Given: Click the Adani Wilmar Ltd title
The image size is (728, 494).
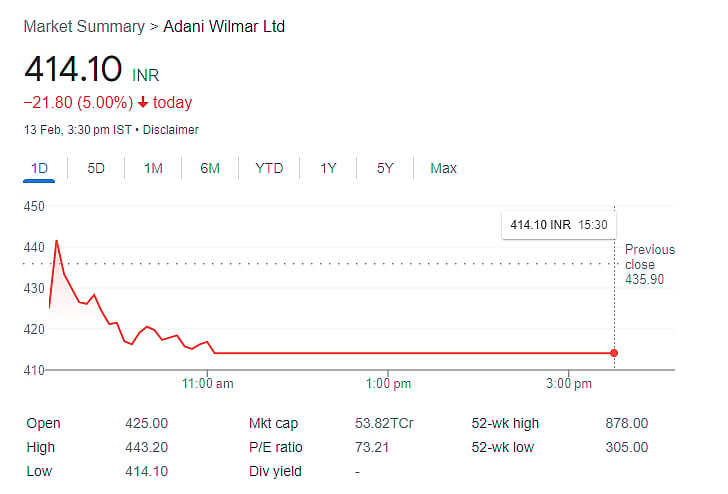Looking at the screenshot, I should coord(224,26).
